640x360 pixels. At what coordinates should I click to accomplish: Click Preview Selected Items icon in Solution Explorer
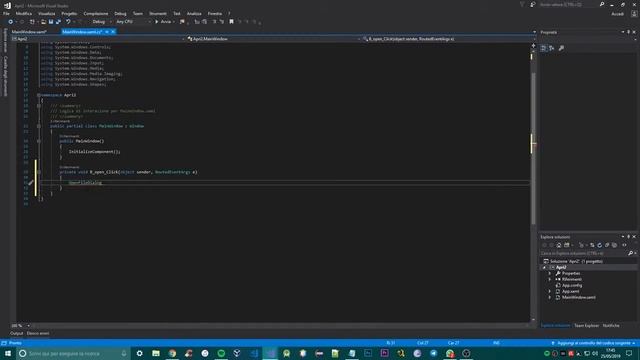click(624, 245)
